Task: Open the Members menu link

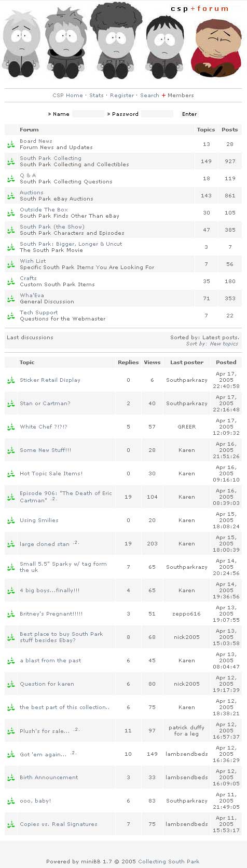Action: (x=181, y=96)
